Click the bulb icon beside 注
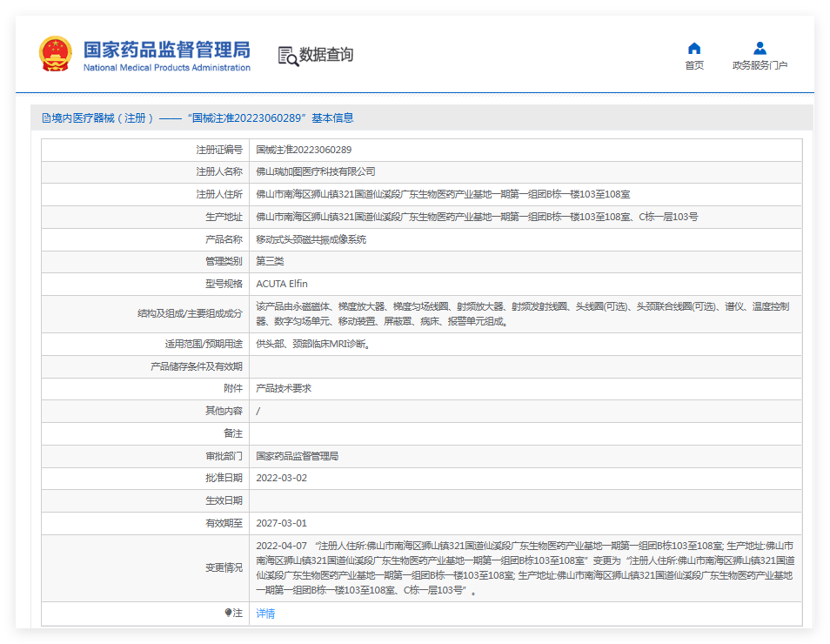 (x=228, y=613)
